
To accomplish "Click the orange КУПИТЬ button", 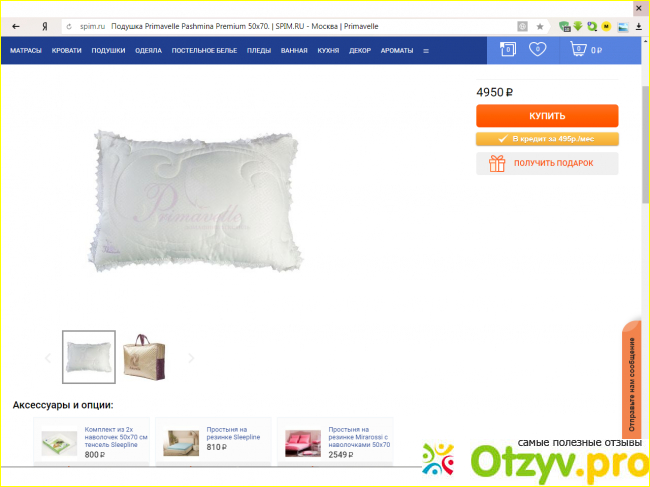I will [x=547, y=116].
